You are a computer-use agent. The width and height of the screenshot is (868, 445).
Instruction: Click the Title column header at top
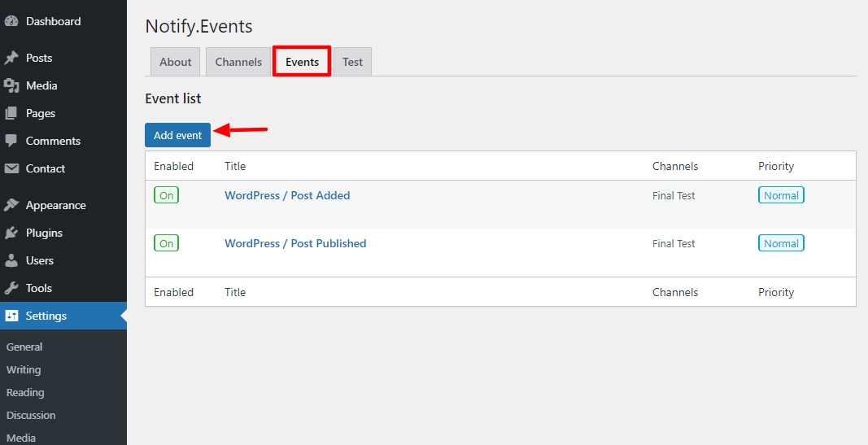(x=235, y=166)
